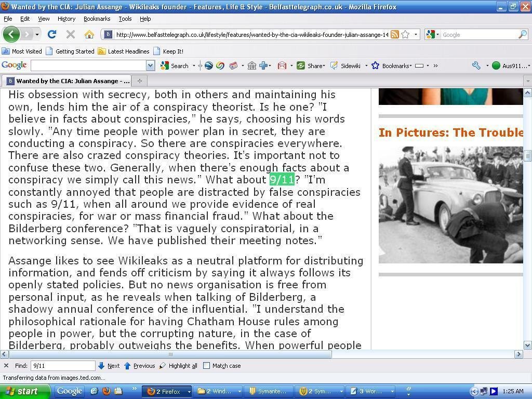The image size is (532, 399).
Task: Close the Find bar with the X
Action: (x=6, y=365)
